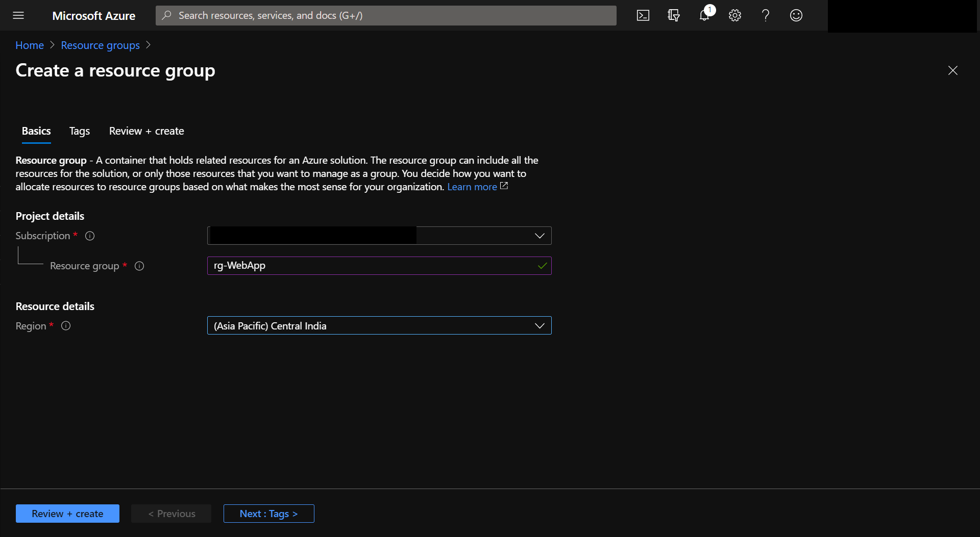Open the Help question mark menu

click(766, 15)
